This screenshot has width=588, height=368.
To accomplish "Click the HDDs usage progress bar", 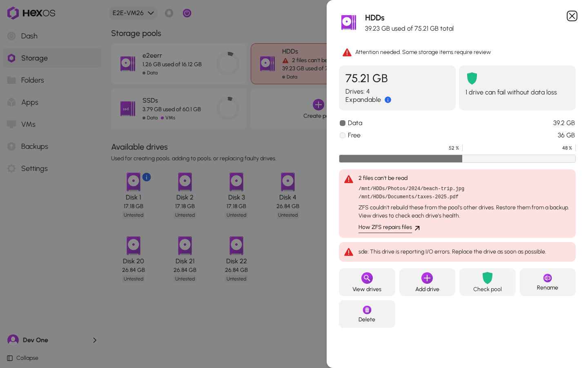I will [457, 159].
